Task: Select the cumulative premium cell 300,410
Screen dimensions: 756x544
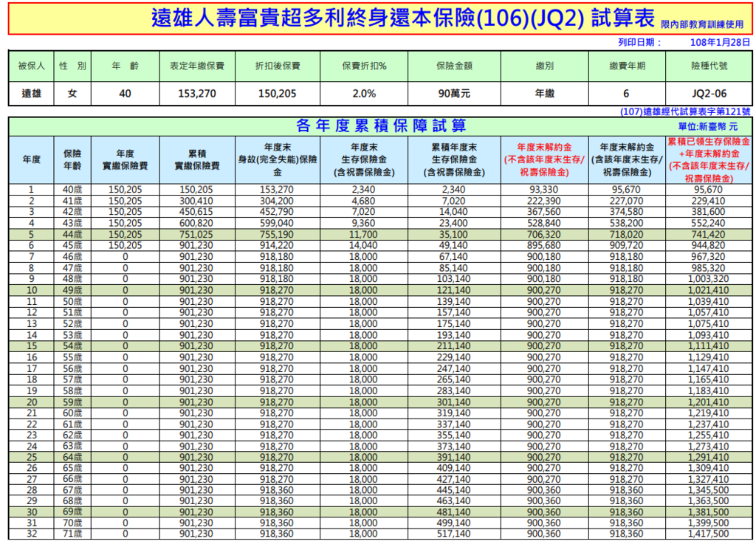Action: pos(196,201)
